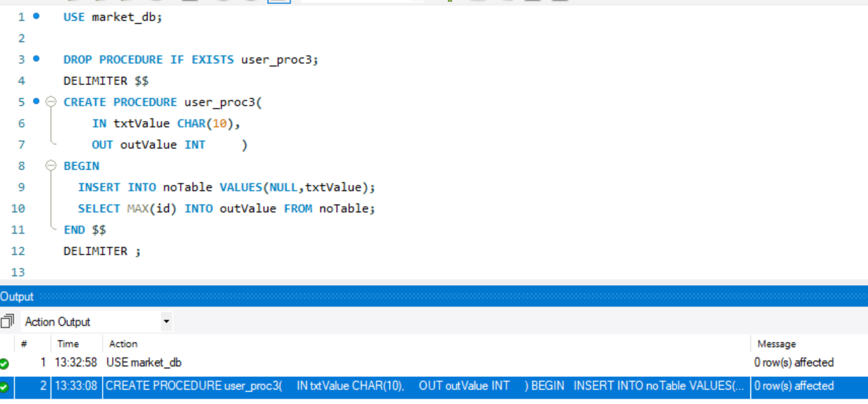Click the 13:33:08 time cell
868x404 pixels.
pos(77,386)
